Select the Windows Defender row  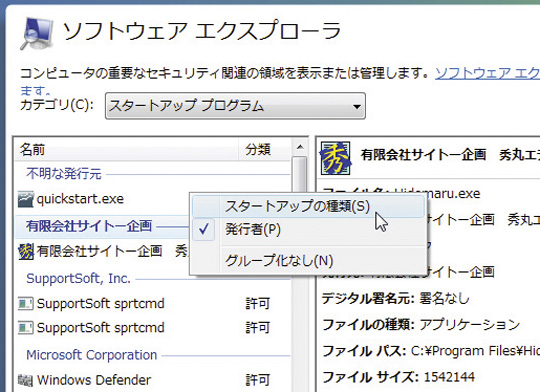pyautogui.click(x=153, y=380)
